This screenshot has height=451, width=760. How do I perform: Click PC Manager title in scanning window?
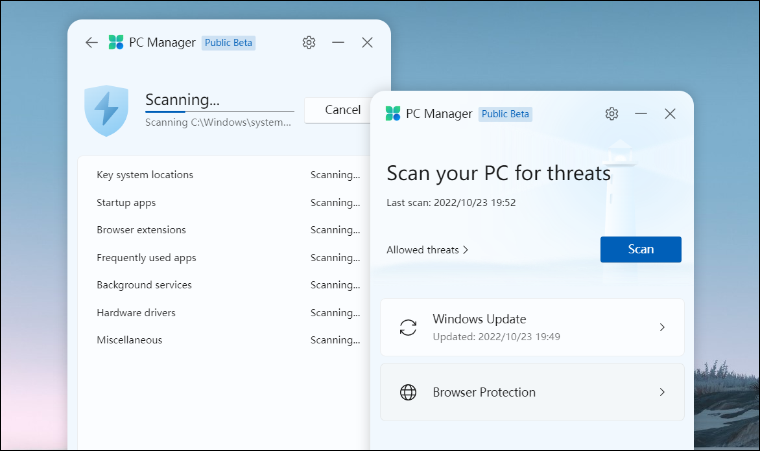[x=162, y=43]
